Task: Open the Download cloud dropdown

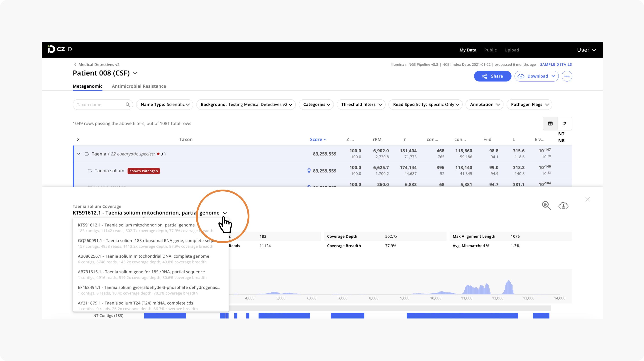Action: pyautogui.click(x=536, y=76)
